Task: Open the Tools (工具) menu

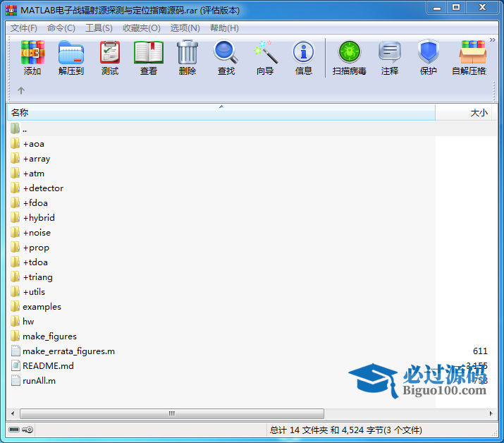Action: [x=99, y=28]
